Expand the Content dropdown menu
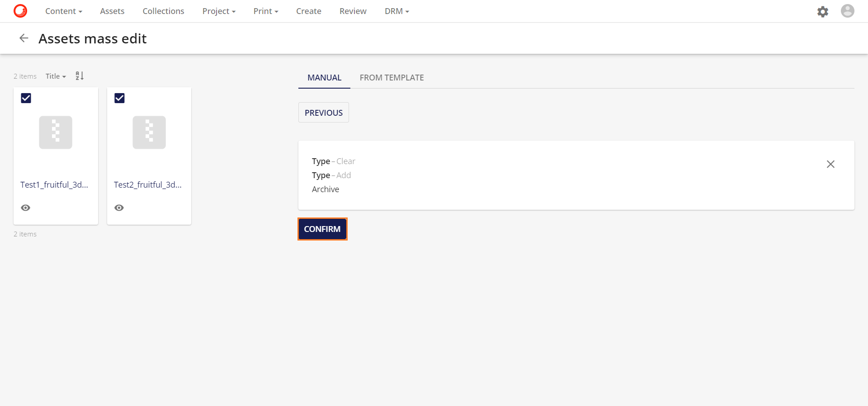This screenshot has height=406, width=868. point(63,11)
